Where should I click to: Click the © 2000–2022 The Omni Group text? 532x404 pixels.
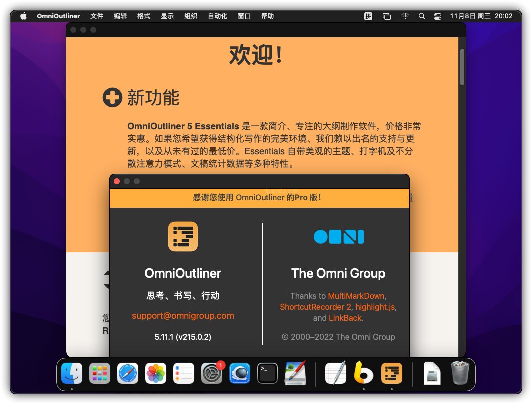pyautogui.click(x=338, y=337)
